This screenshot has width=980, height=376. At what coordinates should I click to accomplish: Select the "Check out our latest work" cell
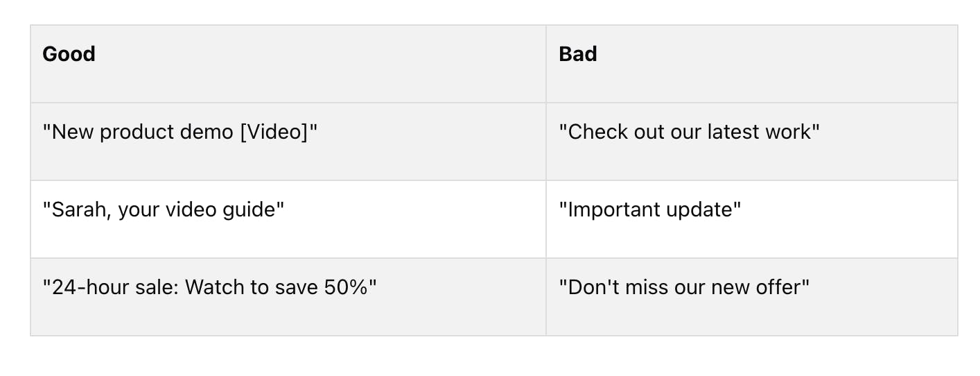(x=689, y=132)
